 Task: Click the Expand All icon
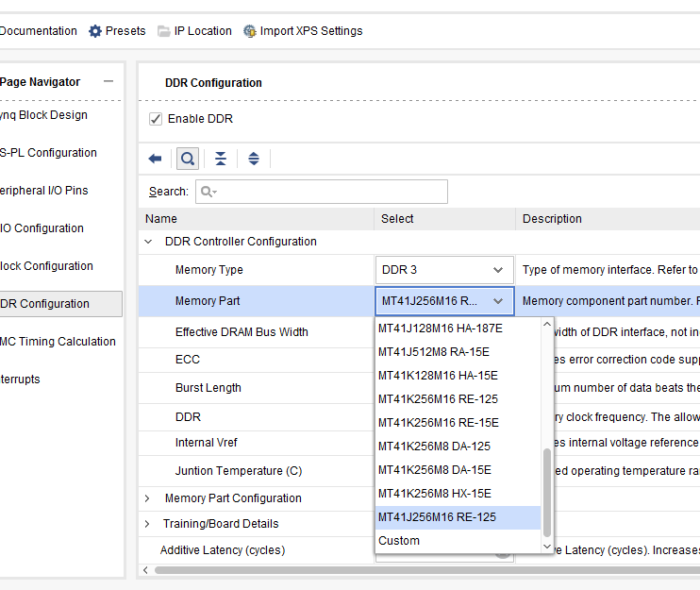[253, 159]
